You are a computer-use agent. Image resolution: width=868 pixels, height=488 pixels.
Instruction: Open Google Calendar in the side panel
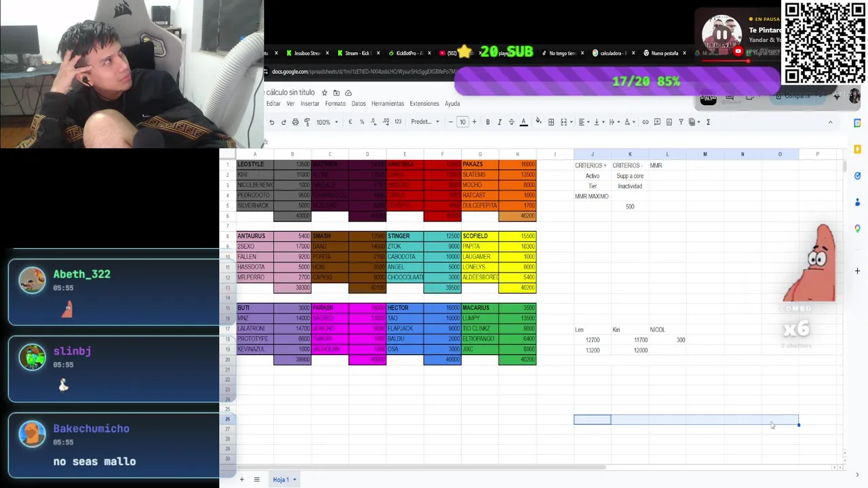point(857,123)
